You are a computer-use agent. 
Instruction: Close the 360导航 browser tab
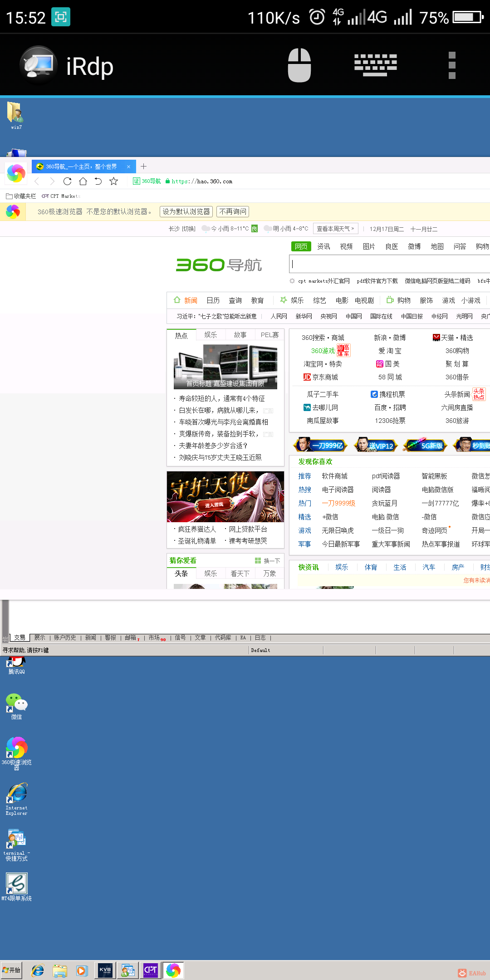click(128, 167)
